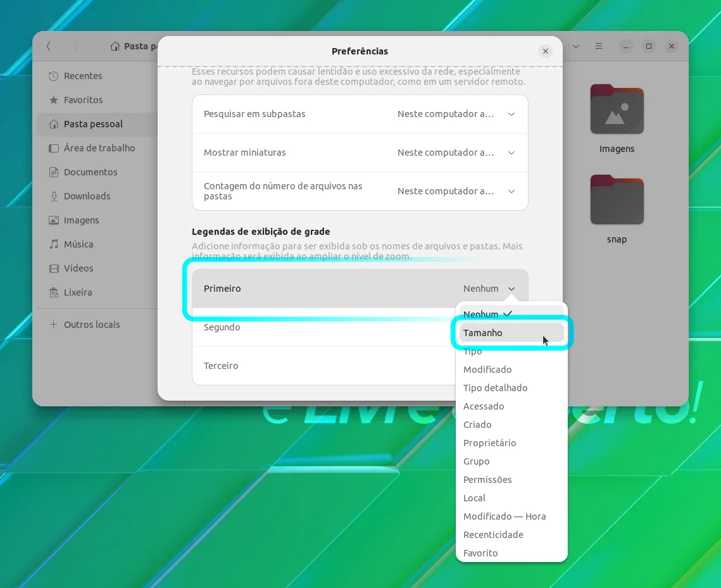This screenshot has height=588, width=721.
Task: Select Criado option
Action: pos(511,425)
